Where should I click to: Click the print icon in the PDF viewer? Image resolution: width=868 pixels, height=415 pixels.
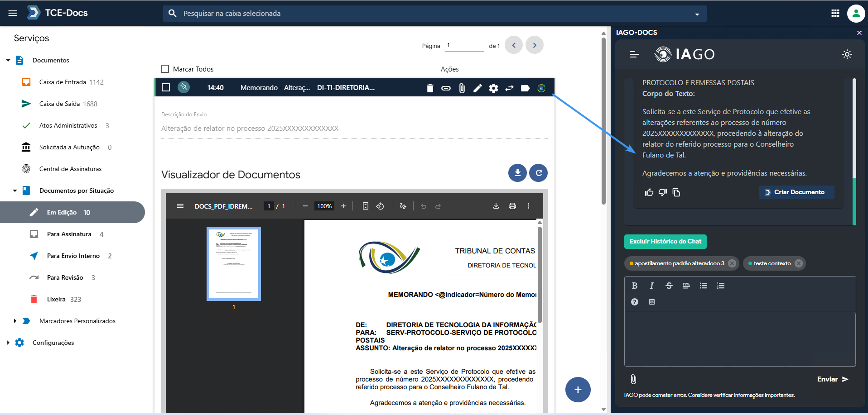512,206
